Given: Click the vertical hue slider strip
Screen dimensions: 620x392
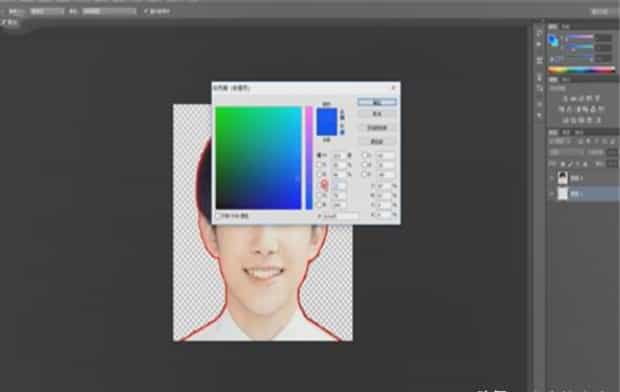Looking at the screenshot, I should [x=309, y=158].
